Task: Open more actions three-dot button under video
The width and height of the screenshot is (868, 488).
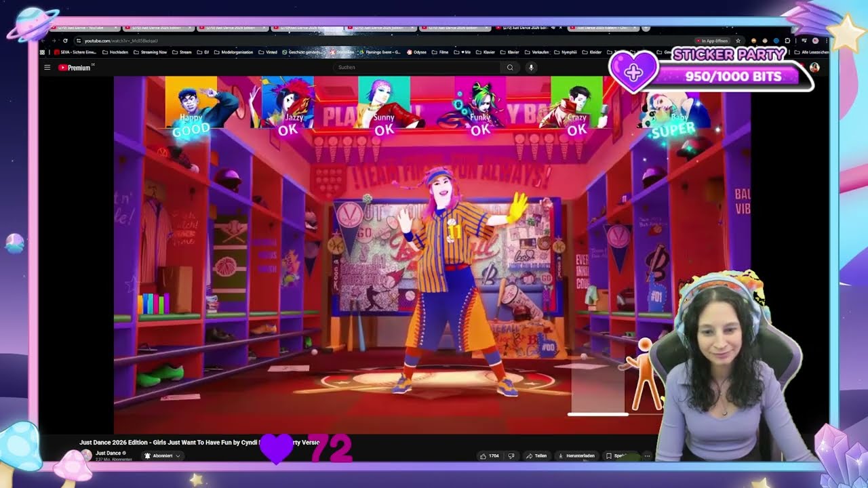Action: tap(647, 455)
